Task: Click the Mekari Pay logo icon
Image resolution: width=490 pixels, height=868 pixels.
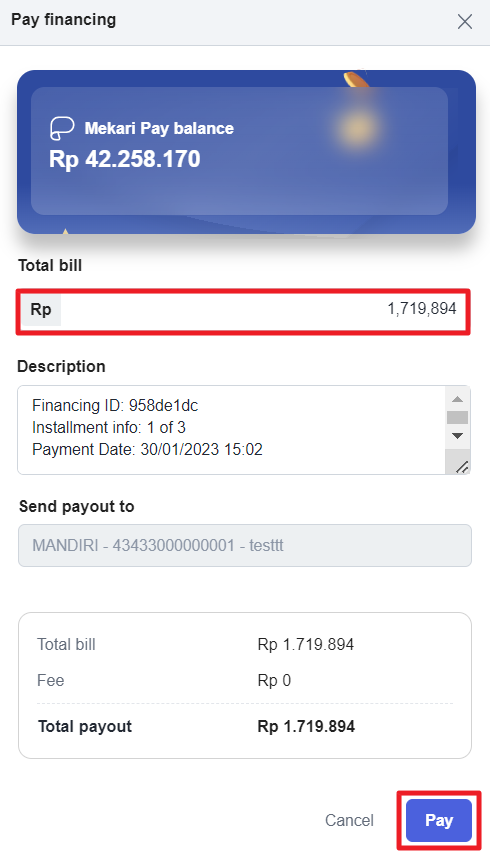Action: (x=62, y=128)
